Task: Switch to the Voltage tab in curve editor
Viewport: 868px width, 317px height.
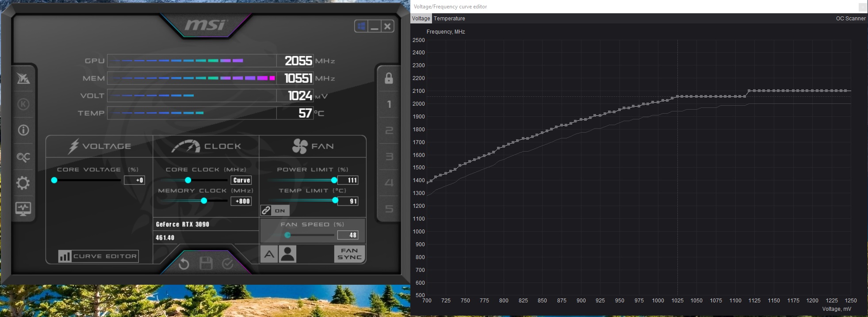Action: click(421, 19)
